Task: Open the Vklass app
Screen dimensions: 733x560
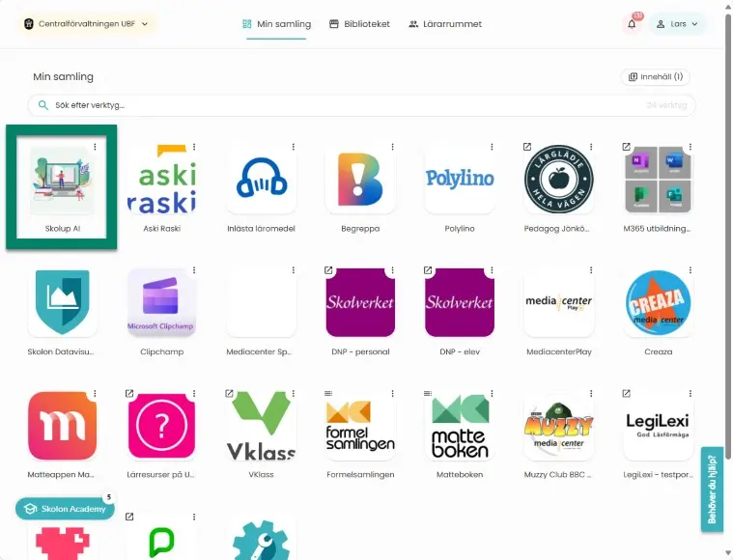Action: [x=261, y=427]
